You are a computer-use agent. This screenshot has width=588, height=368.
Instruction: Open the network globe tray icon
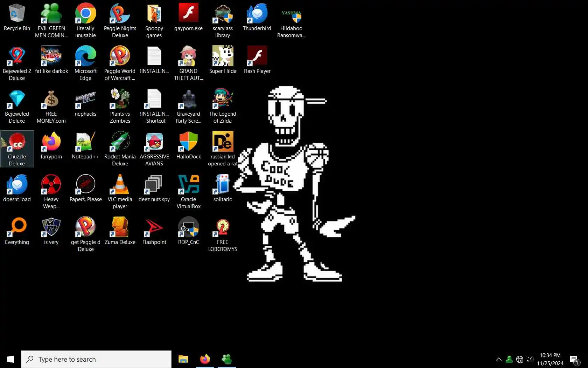[520, 359]
